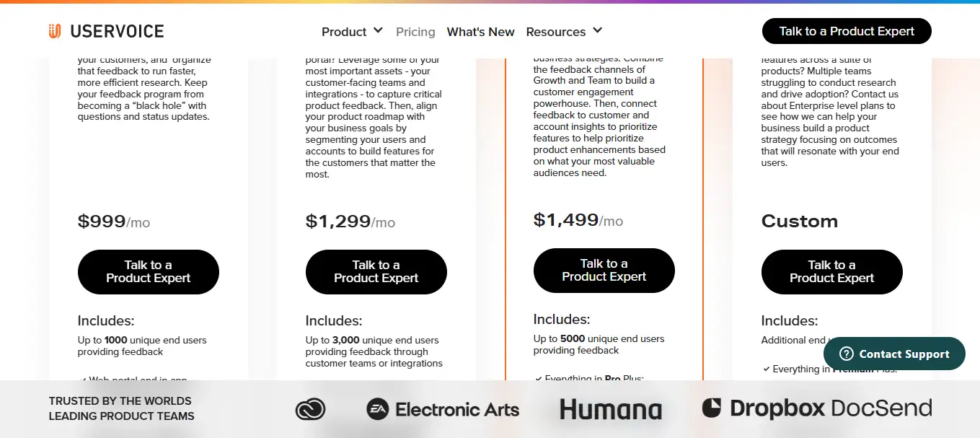
Task: Open the Resources menu
Action: (x=555, y=32)
